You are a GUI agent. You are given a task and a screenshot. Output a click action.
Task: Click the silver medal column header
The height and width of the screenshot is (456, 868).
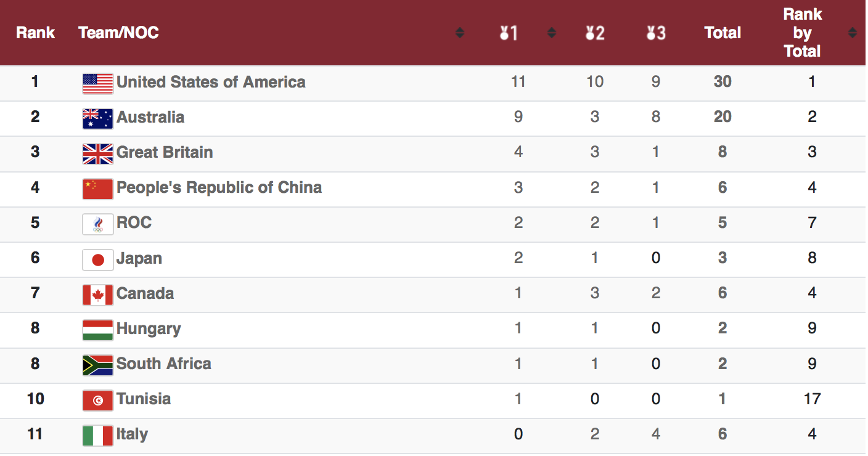[x=595, y=33]
